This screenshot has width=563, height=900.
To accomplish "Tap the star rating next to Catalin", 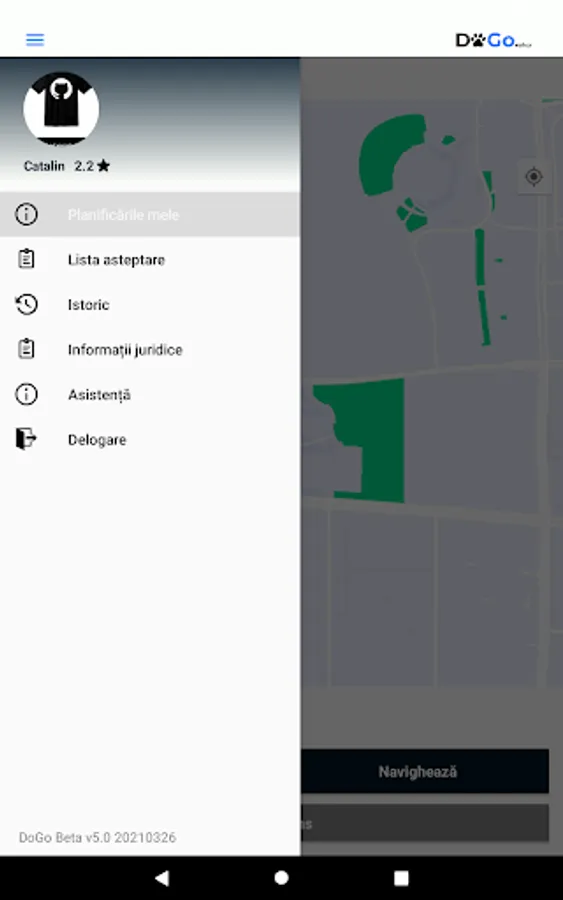I will click(x=92, y=166).
